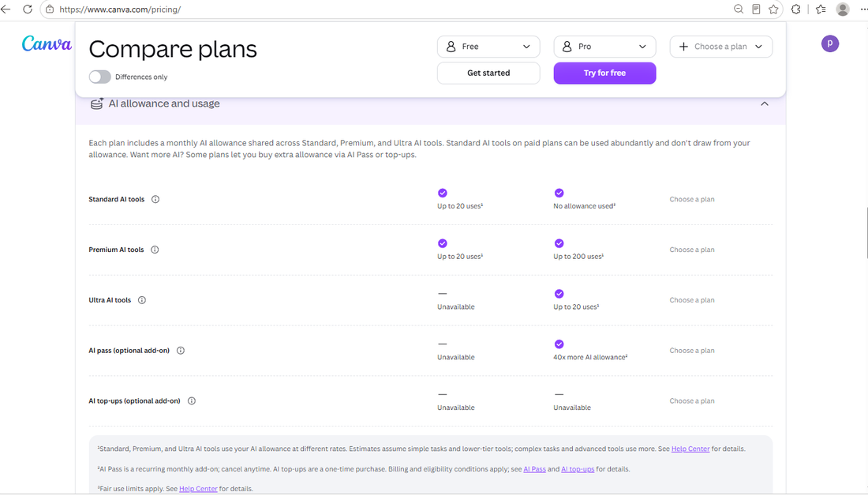
Task: Click 'Unavailable' under Pro for AI top-ups
Action: click(572, 408)
